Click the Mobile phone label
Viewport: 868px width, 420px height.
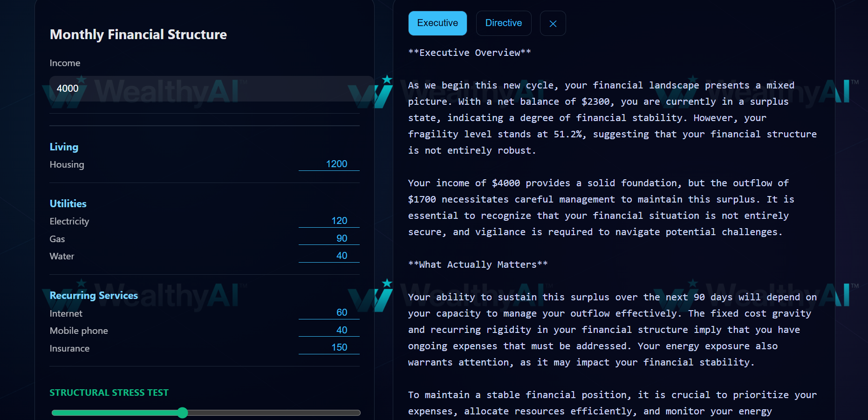click(79, 331)
